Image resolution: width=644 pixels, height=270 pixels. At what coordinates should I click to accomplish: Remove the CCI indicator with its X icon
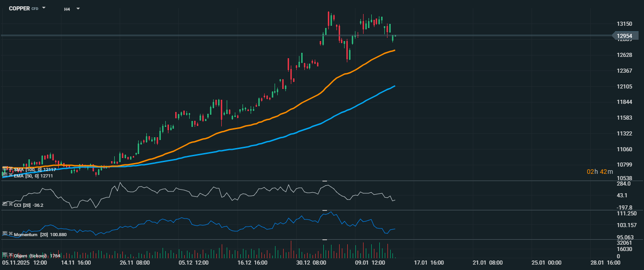[11, 204]
